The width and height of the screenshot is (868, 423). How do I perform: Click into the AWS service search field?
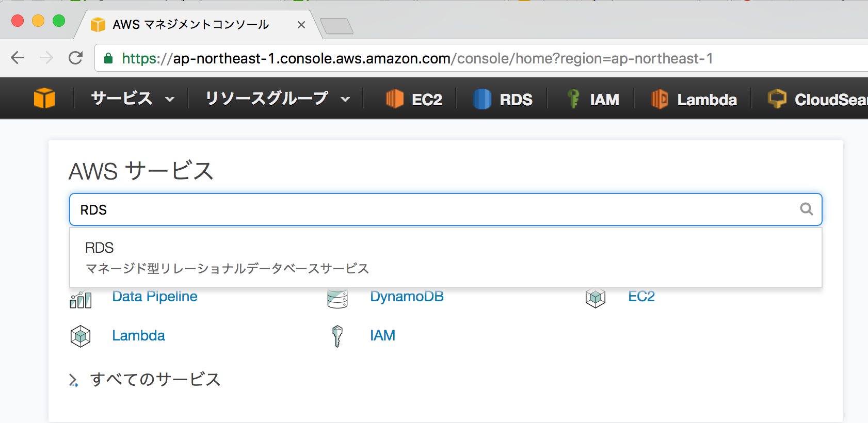pos(446,209)
